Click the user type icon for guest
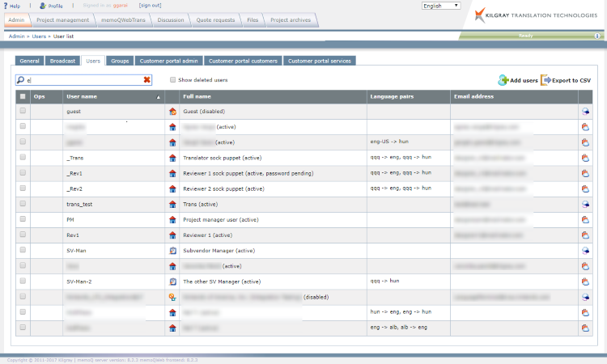This screenshot has height=364, width=607. [x=172, y=112]
